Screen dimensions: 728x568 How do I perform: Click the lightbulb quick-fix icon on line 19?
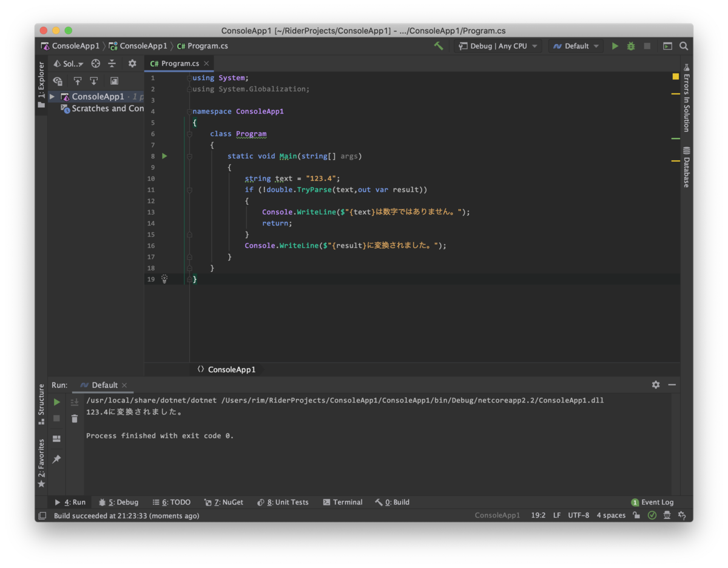(164, 279)
